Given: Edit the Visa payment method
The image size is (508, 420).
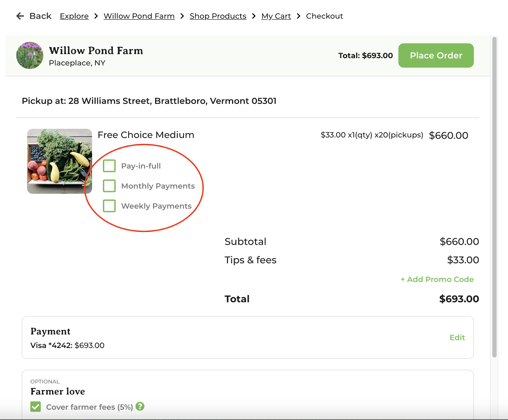Looking at the screenshot, I should [x=457, y=338].
